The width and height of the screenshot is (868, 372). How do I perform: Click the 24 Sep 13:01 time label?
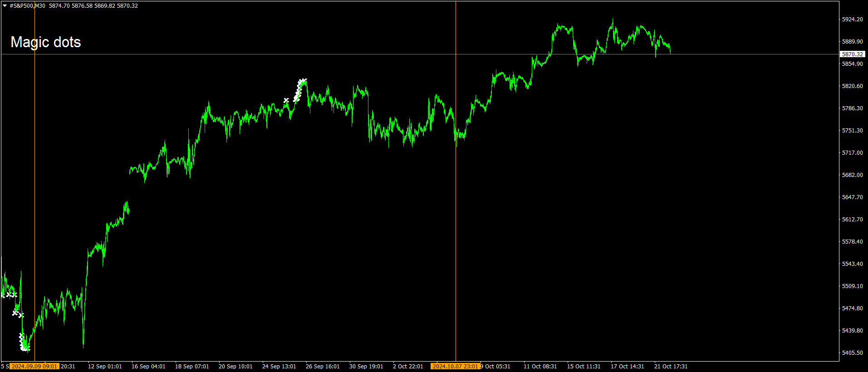(x=279, y=367)
